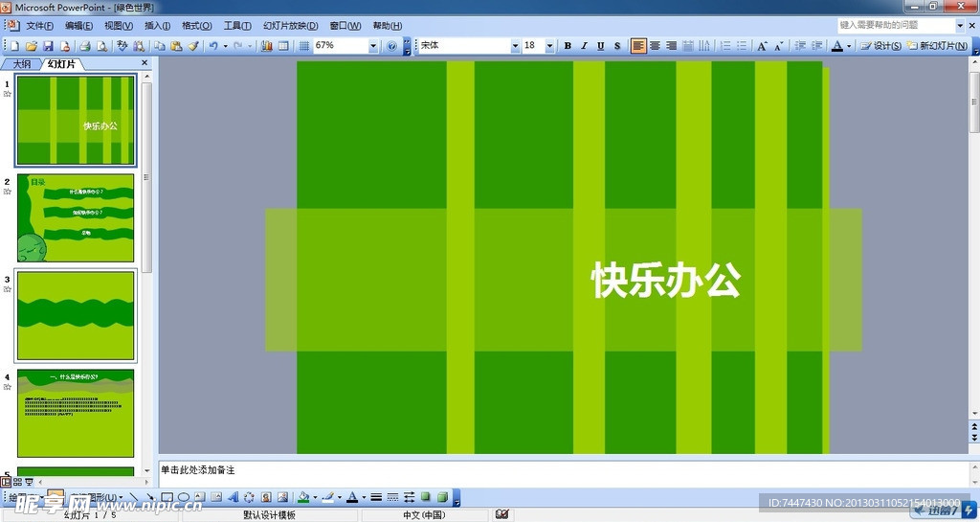Viewport: 980px width, 522px height.
Task: Click the 设计(S) design button
Action: coord(880,46)
